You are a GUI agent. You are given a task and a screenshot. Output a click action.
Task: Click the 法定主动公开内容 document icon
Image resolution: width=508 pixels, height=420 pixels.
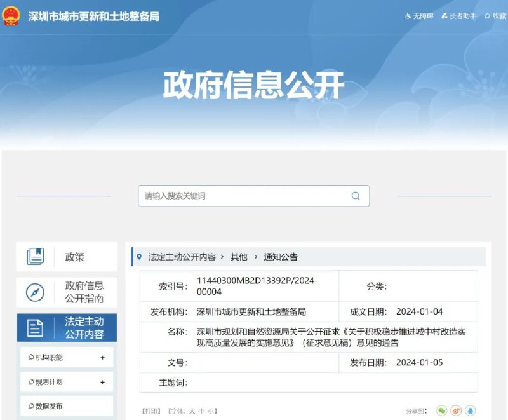[x=36, y=327]
